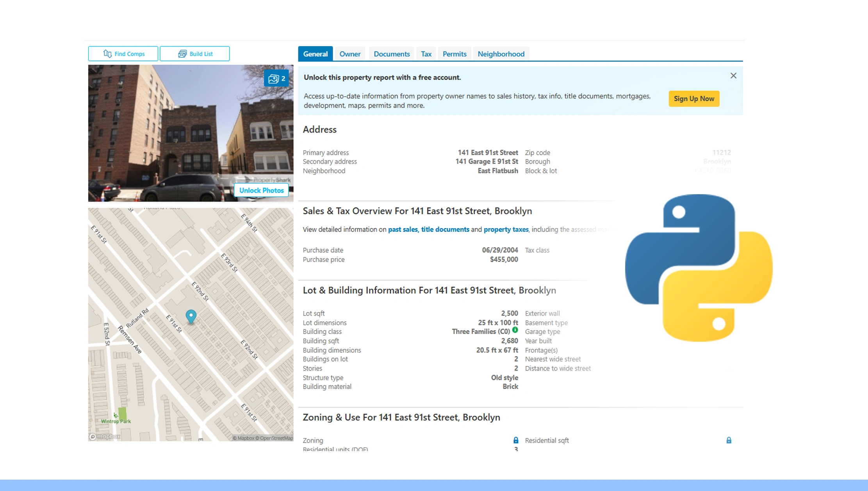This screenshot has width=868, height=491.
Task: Click the lock icon beside Residential sqft
Action: point(729,440)
